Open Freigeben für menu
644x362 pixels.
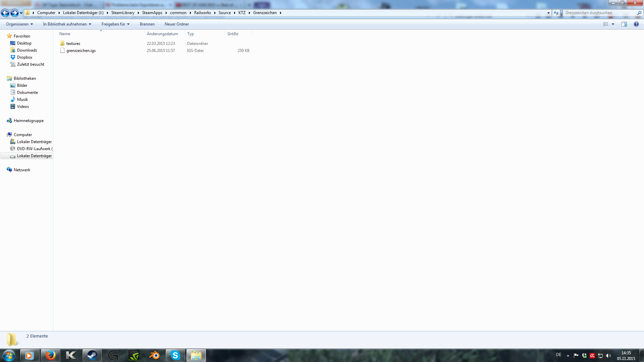115,24
